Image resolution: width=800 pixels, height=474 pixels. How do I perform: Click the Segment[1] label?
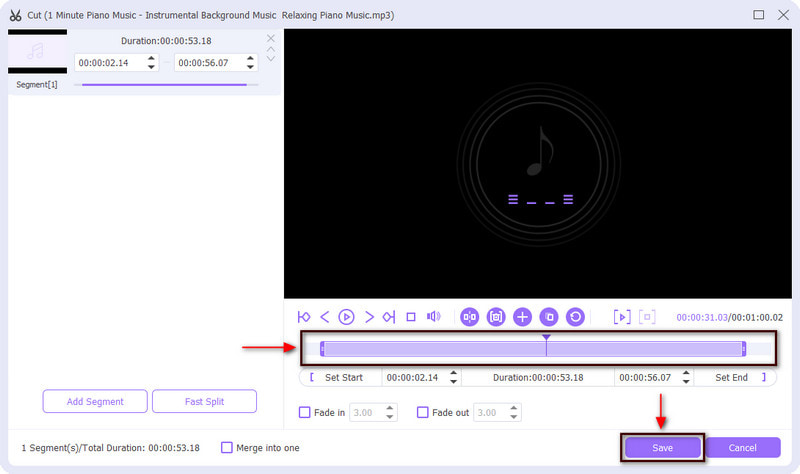coord(37,85)
